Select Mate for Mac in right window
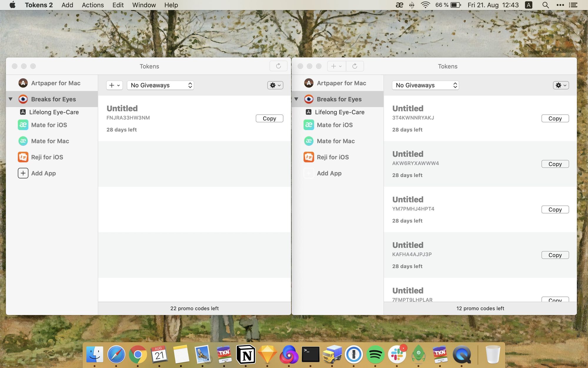This screenshot has width=588, height=368. pyautogui.click(x=338, y=141)
